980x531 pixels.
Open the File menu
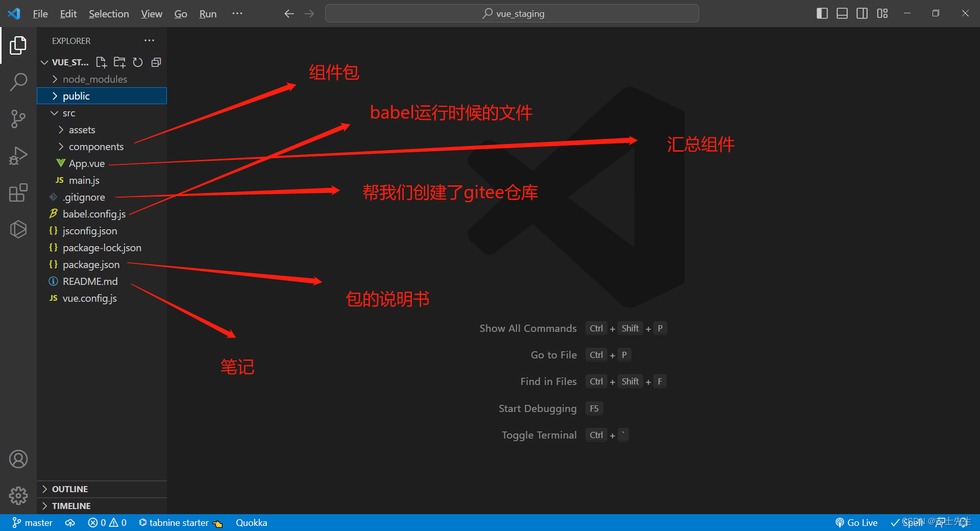coord(40,14)
